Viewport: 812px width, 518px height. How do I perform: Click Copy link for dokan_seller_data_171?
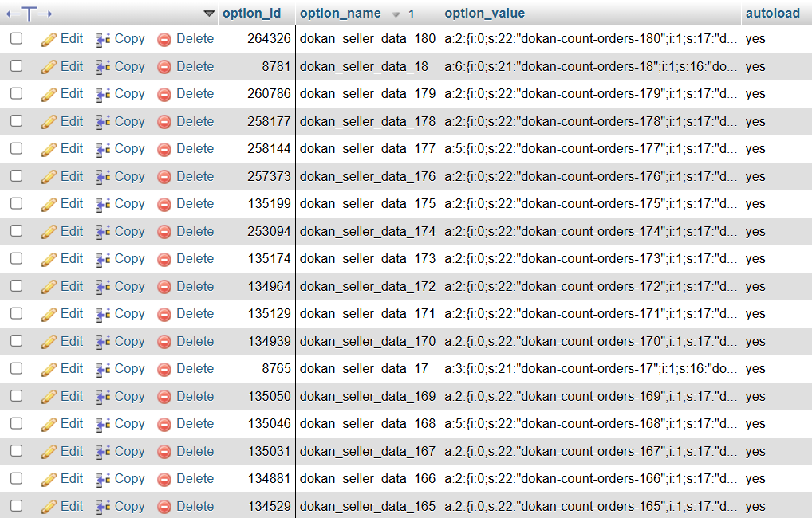click(129, 314)
